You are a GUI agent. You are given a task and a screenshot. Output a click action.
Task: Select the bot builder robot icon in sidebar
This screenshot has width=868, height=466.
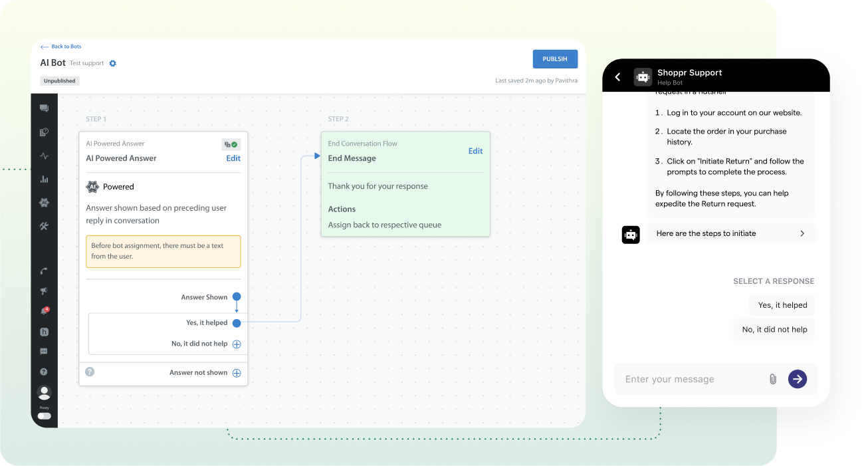pyautogui.click(x=44, y=202)
